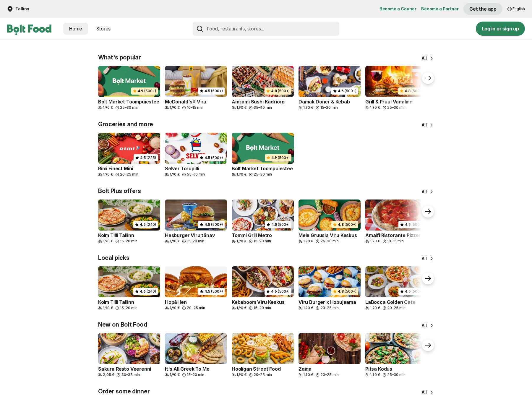The height and width of the screenshot is (399, 532).
Task: Open the Sakura Resto Veerenni thumbnail
Action: [x=129, y=348]
